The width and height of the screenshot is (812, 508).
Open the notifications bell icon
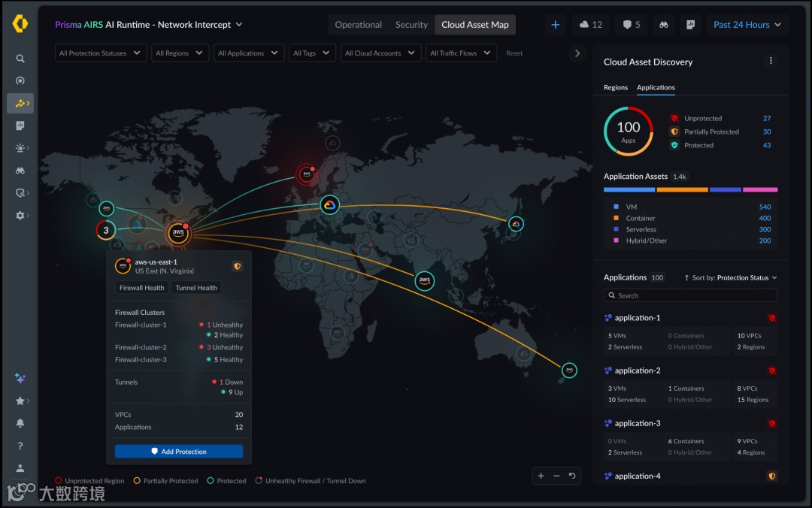[20, 423]
